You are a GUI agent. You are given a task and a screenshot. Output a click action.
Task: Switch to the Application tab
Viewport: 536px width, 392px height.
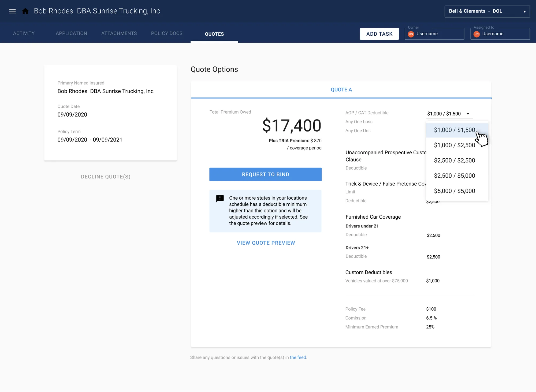[72, 33]
